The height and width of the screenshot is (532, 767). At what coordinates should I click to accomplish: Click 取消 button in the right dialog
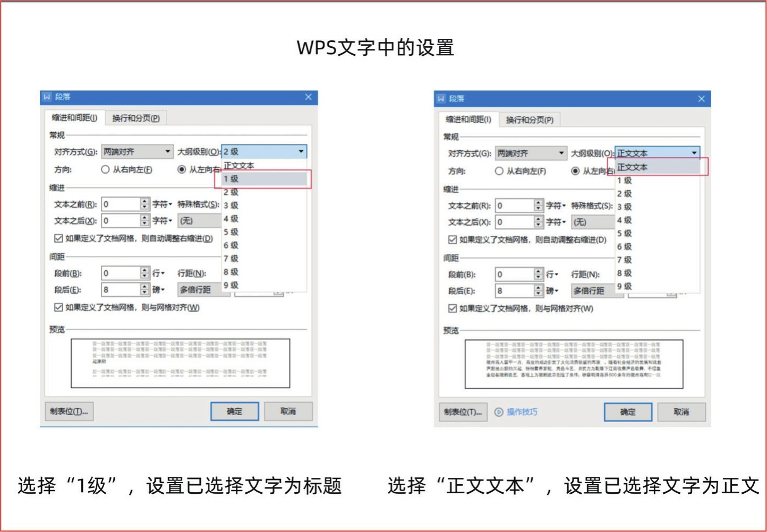coord(682,413)
